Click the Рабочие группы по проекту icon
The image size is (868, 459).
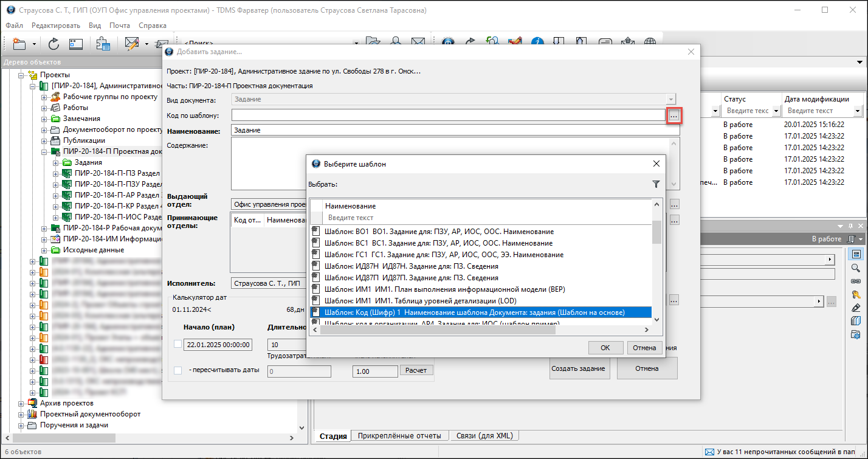tap(55, 97)
